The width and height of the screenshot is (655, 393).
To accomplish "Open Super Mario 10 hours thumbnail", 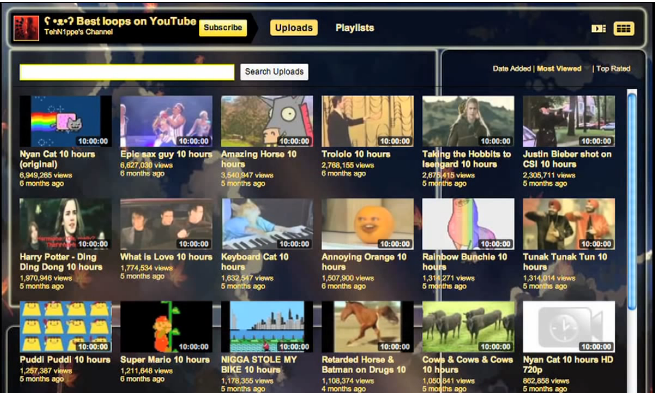I will (166, 327).
